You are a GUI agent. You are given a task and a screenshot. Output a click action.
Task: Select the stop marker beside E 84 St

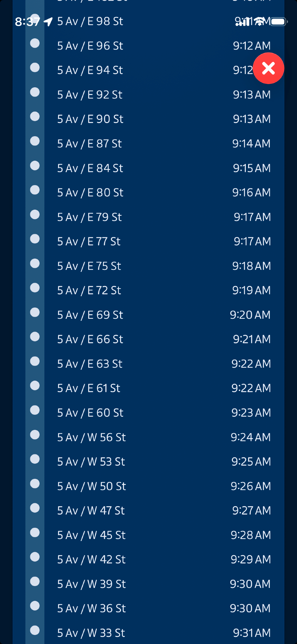35,166
